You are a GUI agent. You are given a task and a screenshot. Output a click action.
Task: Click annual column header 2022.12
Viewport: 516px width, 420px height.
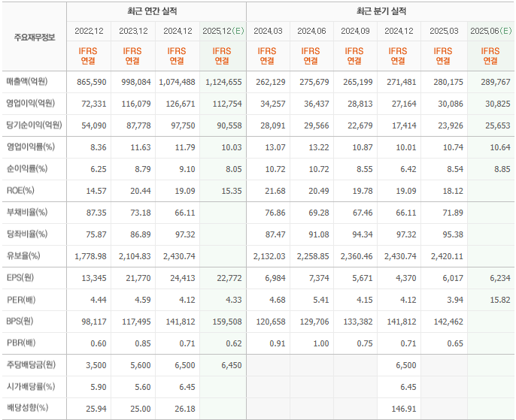click(89, 32)
